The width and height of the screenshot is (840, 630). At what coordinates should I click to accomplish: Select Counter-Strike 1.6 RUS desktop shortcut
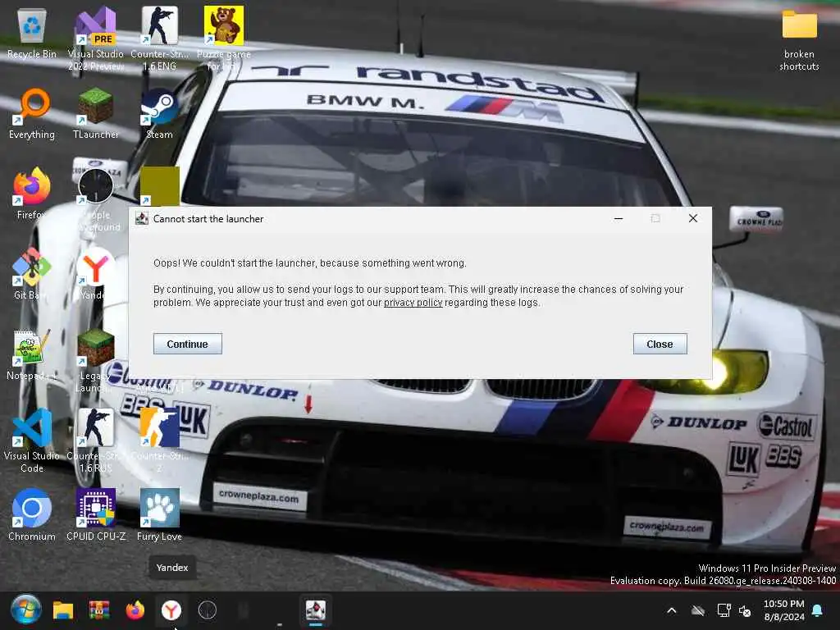(x=96, y=441)
